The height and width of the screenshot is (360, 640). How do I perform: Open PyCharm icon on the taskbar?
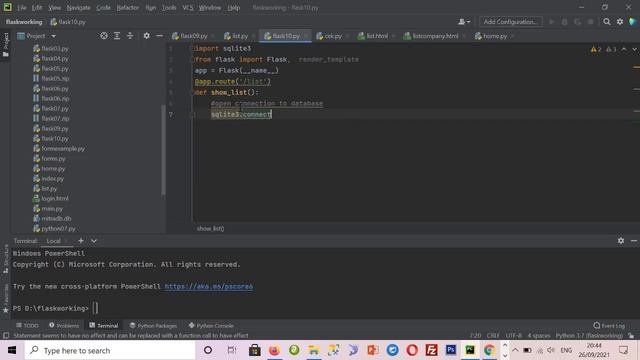coord(470,350)
